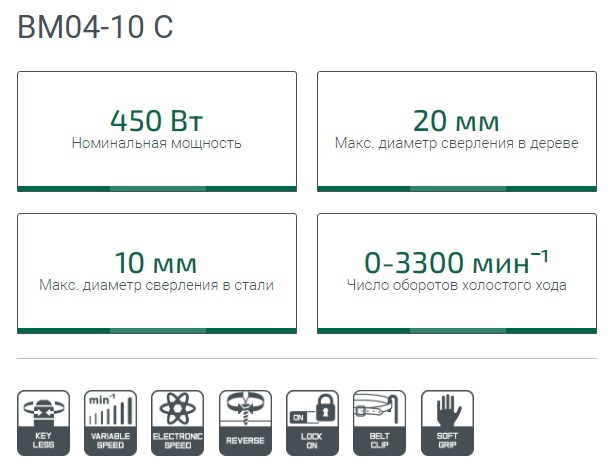Select the 0-3300 мин⁻¹ speed value
Image resolution: width=613 pixels, height=469 pixels.
457,263
